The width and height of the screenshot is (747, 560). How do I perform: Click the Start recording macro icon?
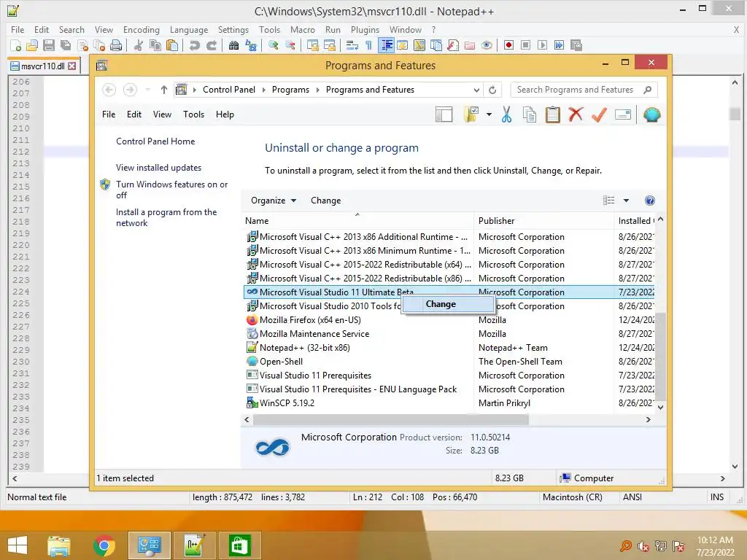coord(508,45)
